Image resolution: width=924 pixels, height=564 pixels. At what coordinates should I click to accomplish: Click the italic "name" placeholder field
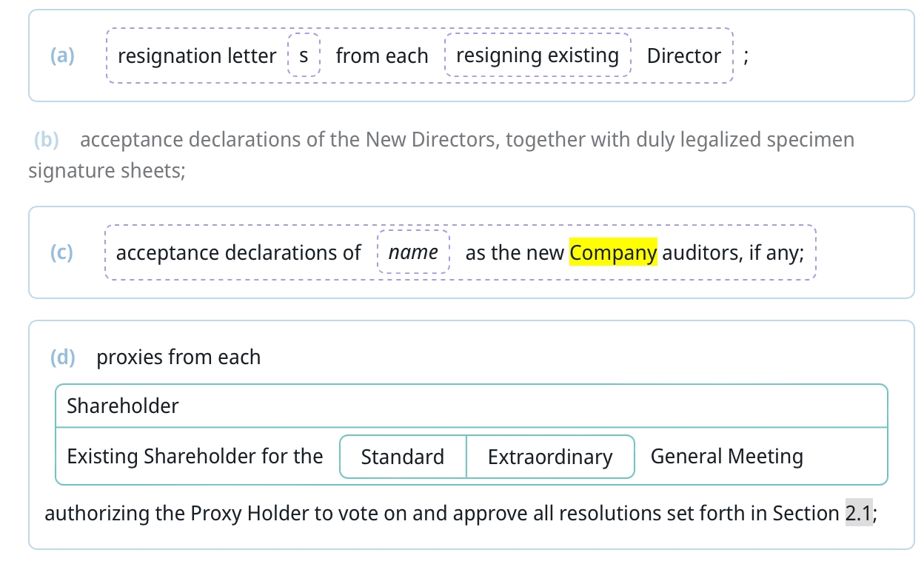coord(413,252)
